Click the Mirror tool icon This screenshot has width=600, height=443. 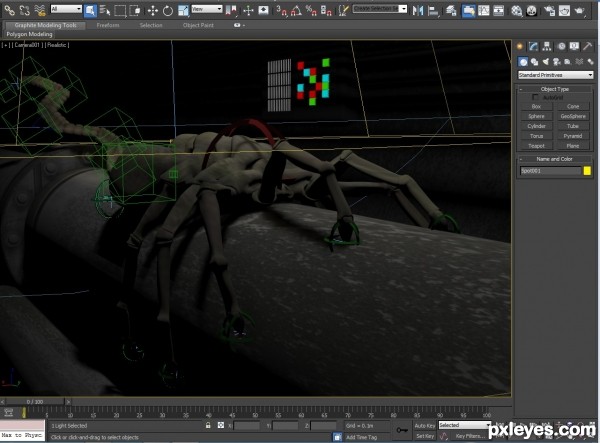coord(418,10)
